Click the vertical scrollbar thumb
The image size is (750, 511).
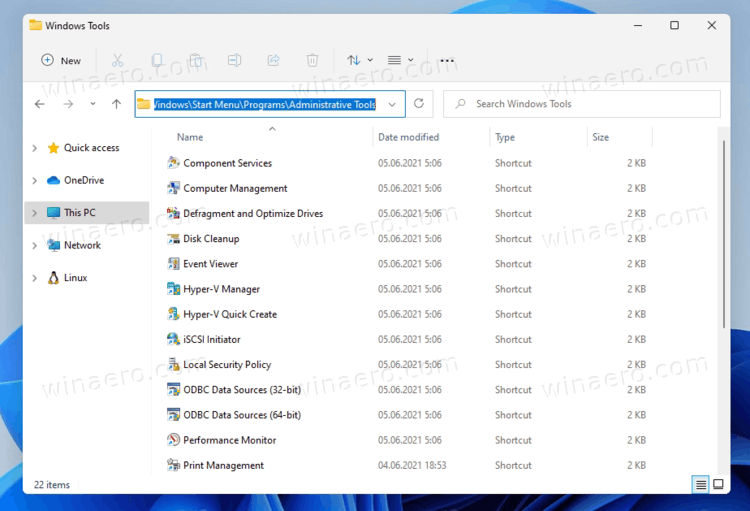724,234
